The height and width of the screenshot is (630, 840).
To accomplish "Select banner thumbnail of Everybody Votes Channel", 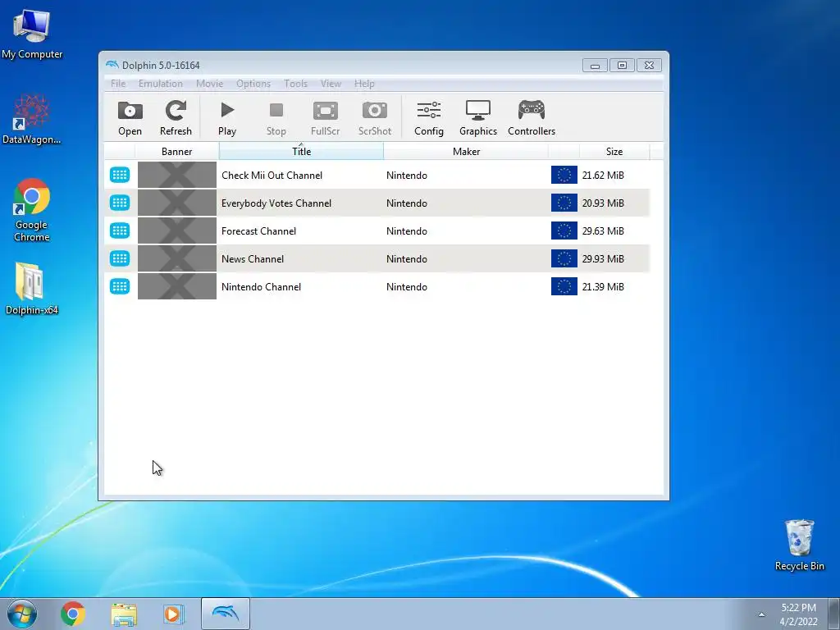I will point(177,203).
